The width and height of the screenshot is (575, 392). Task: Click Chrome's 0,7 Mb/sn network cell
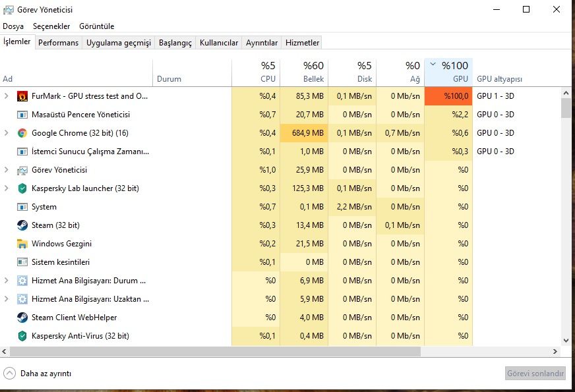point(400,133)
